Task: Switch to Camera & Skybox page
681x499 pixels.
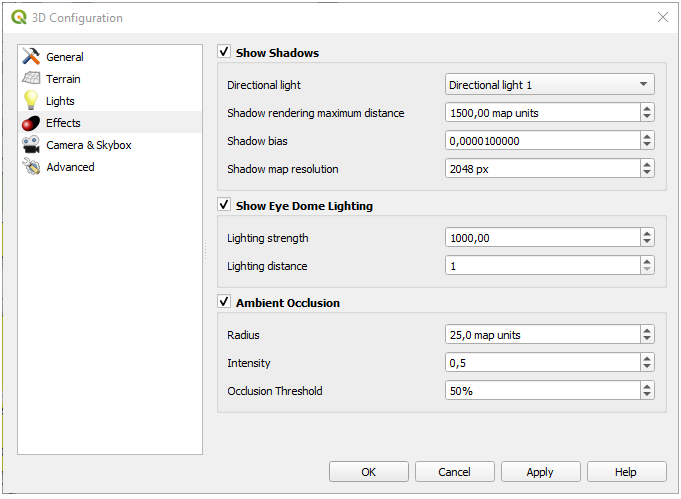Action: 88,145
